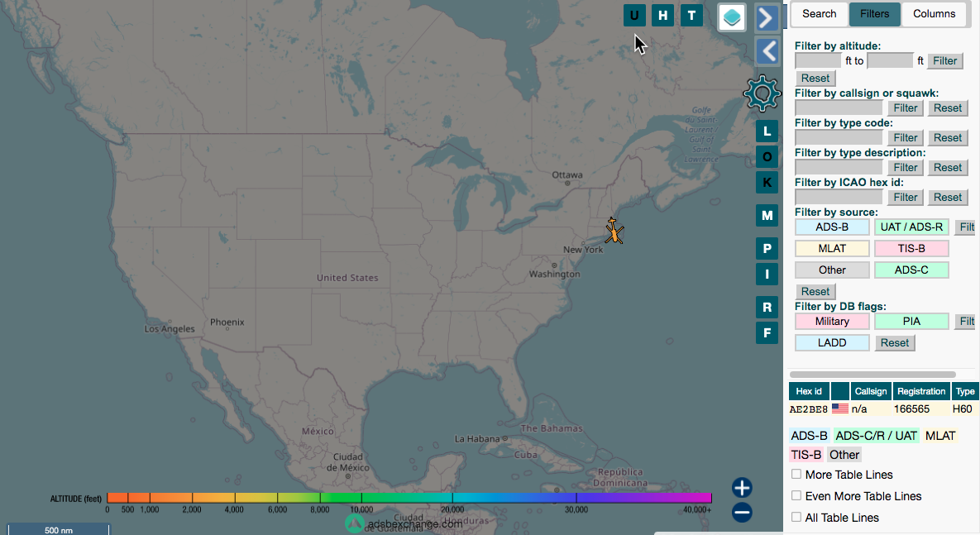The width and height of the screenshot is (980, 535).
Task: Click the U map button
Action: [634, 16]
